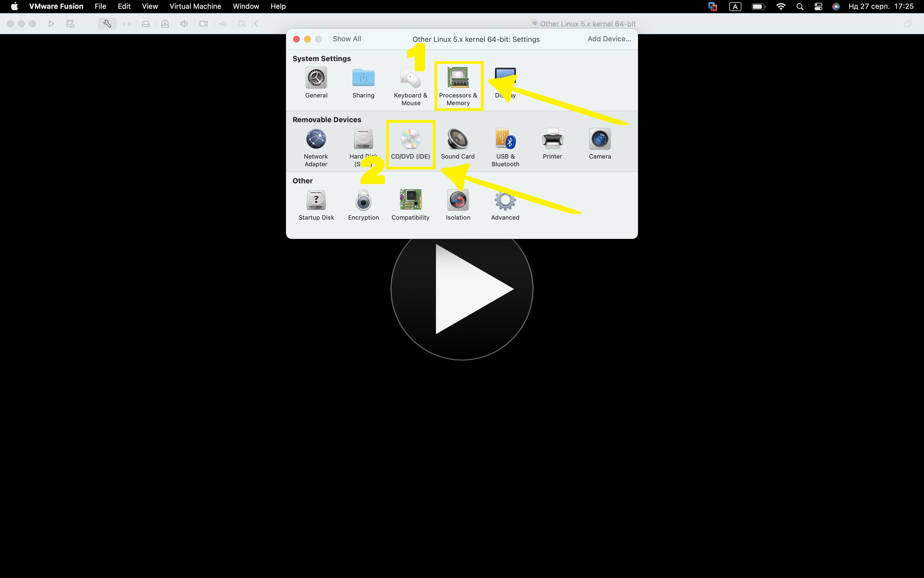Close the Settings window with red button
924x578 pixels.
point(296,39)
